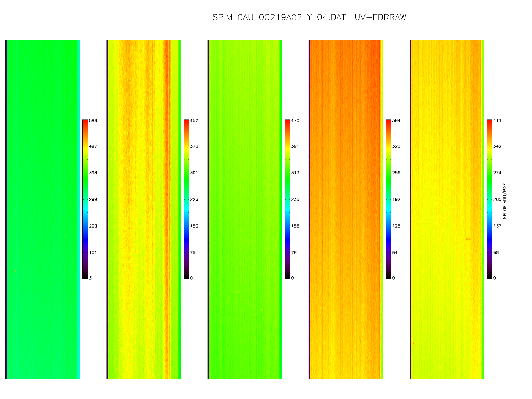Click the 256 colorbar tick label
Screen dimensions: 532x399
coord(396,173)
